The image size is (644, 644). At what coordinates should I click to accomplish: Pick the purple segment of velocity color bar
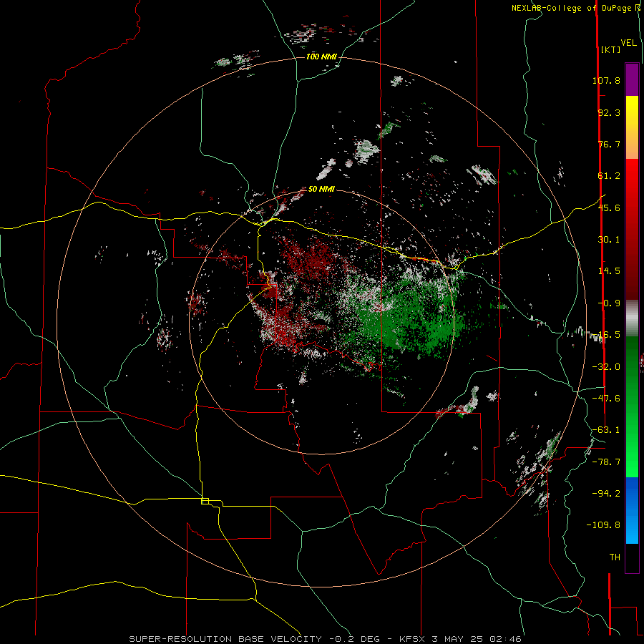(x=632, y=79)
